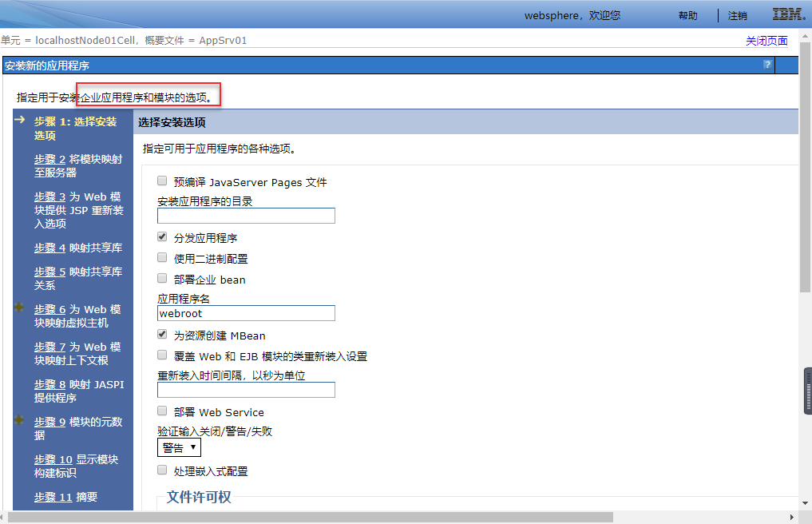Viewport: 812px width, 524px height.
Task: Click the star marker beside step 9
Action: pos(19,420)
